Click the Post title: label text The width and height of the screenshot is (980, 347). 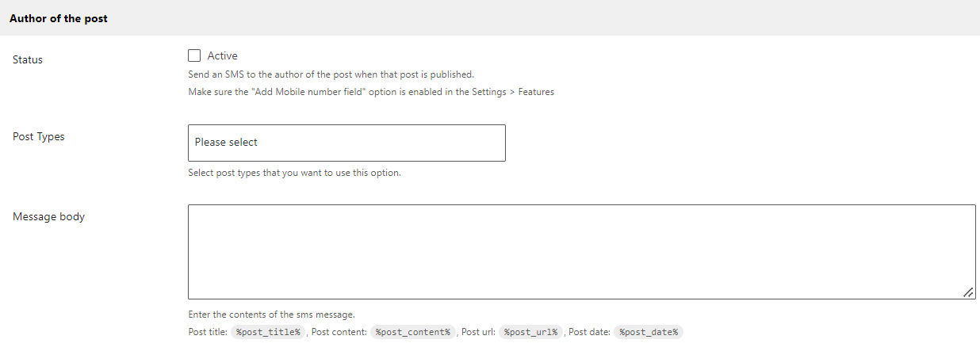click(x=208, y=333)
